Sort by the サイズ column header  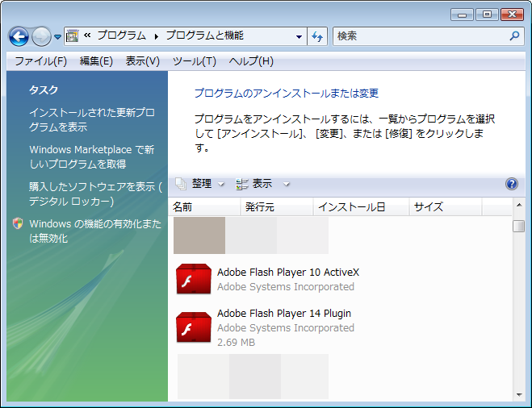click(x=446, y=206)
